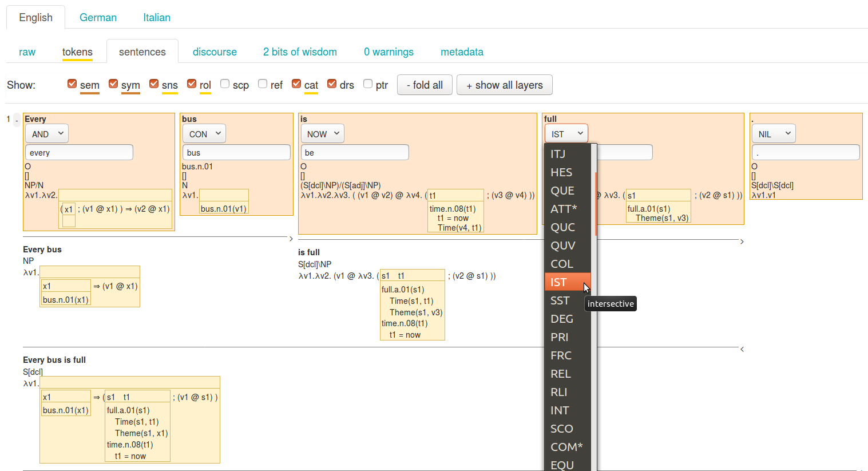Open the NOW semantic tag dropdown for 'is'
Screen dimensions: 868x471
pos(323,134)
